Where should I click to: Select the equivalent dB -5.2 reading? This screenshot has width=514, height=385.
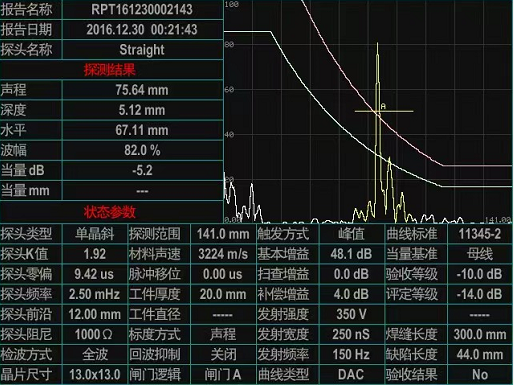pos(142,171)
